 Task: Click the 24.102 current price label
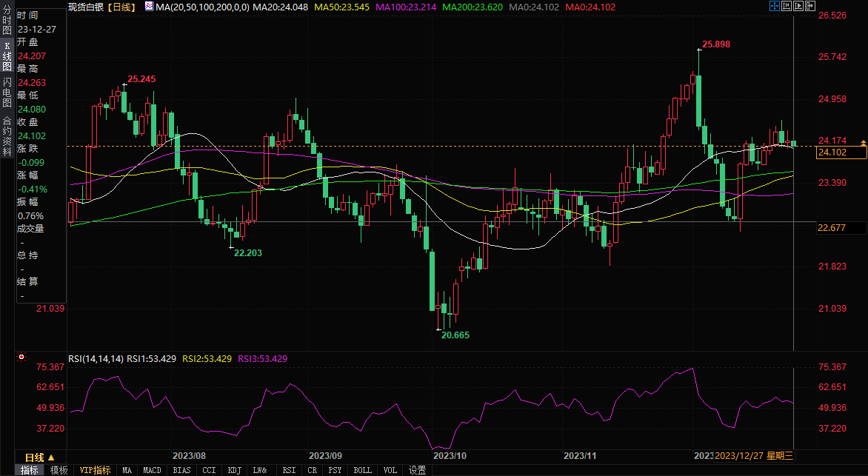pyautogui.click(x=841, y=152)
